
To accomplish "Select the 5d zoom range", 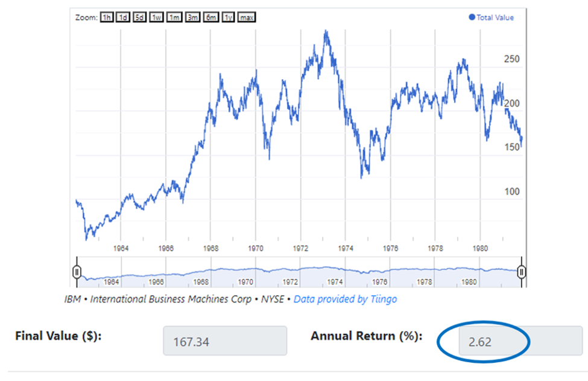I will pyautogui.click(x=140, y=18).
